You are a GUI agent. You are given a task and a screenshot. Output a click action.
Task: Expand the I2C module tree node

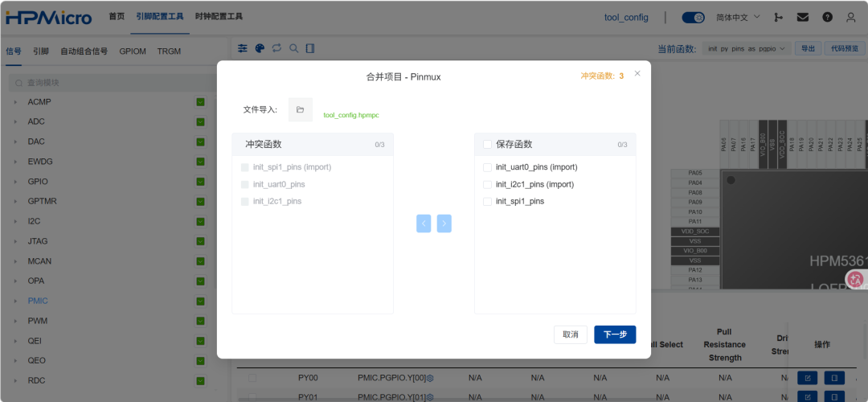click(15, 221)
